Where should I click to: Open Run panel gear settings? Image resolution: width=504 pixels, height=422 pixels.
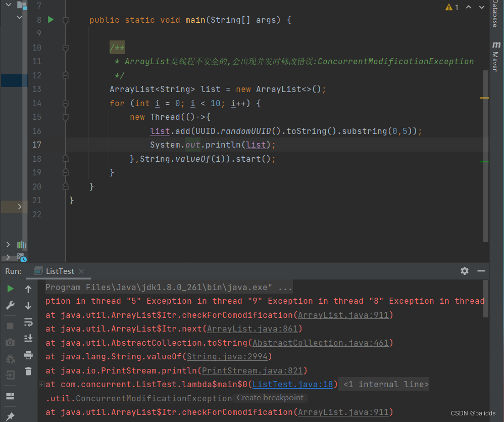[x=465, y=271]
